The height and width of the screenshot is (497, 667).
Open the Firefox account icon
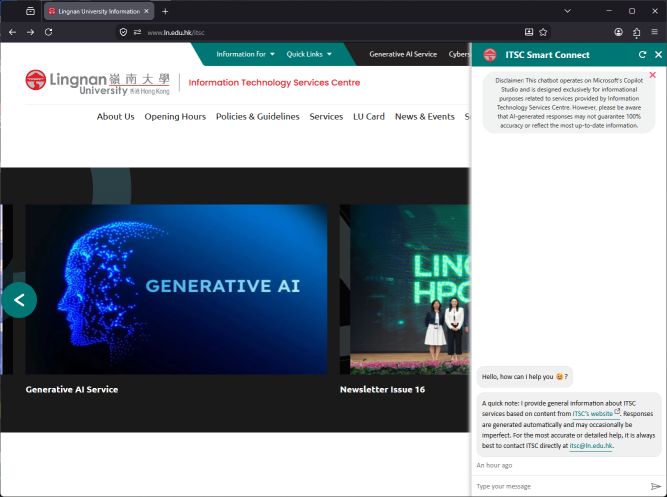(619, 32)
